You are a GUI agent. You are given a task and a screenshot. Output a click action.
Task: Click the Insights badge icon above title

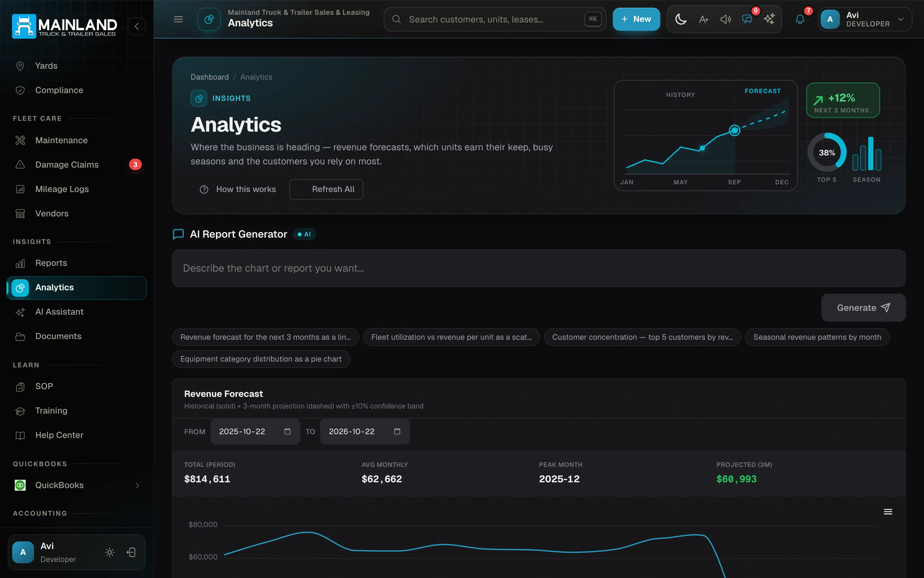(x=199, y=98)
